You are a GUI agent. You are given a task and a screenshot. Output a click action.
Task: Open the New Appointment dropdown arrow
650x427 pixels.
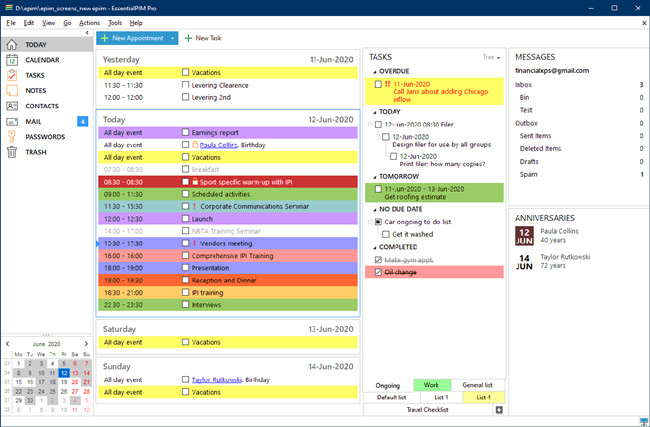point(172,38)
